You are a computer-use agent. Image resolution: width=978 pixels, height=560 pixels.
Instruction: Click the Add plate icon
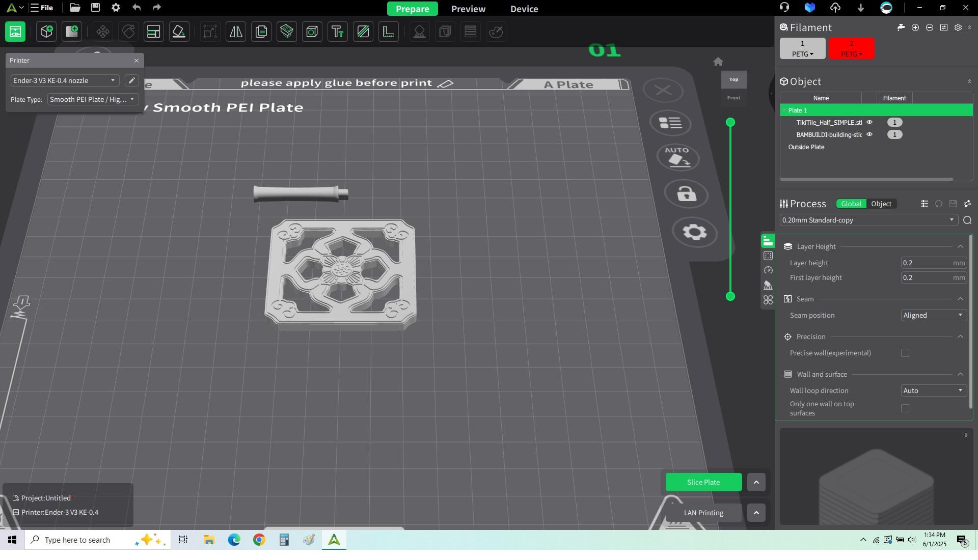tap(72, 32)
